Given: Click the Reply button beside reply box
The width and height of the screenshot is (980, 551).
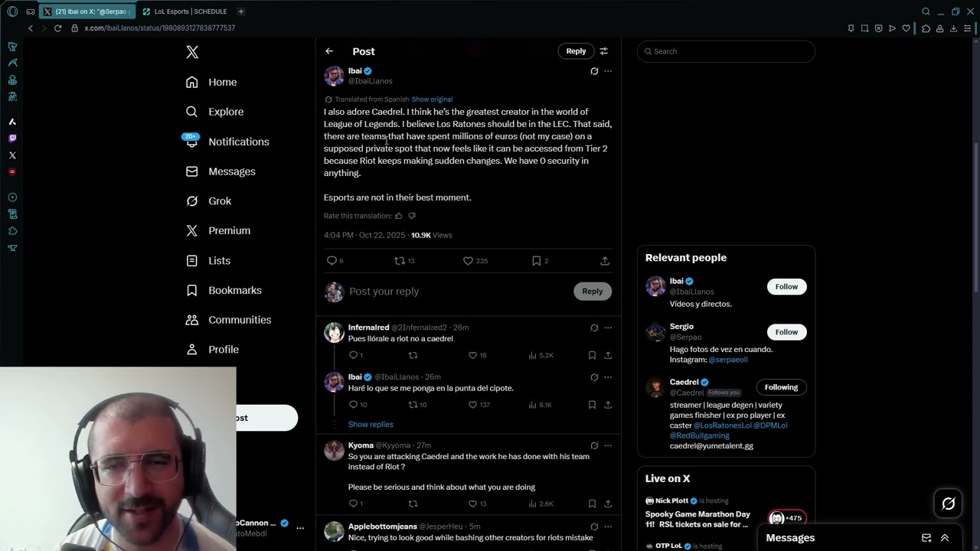Looking at the screenshot, I should point(593,292).
